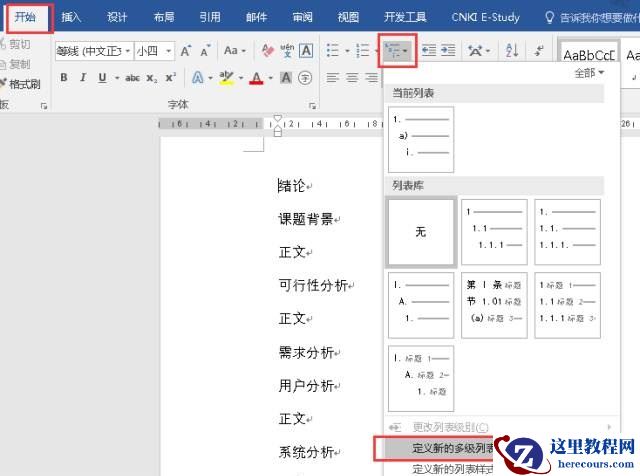Open the 开始 (Home) ribbon tab
Viewport: 640px width, 476px height.
(x=25, y=17)
